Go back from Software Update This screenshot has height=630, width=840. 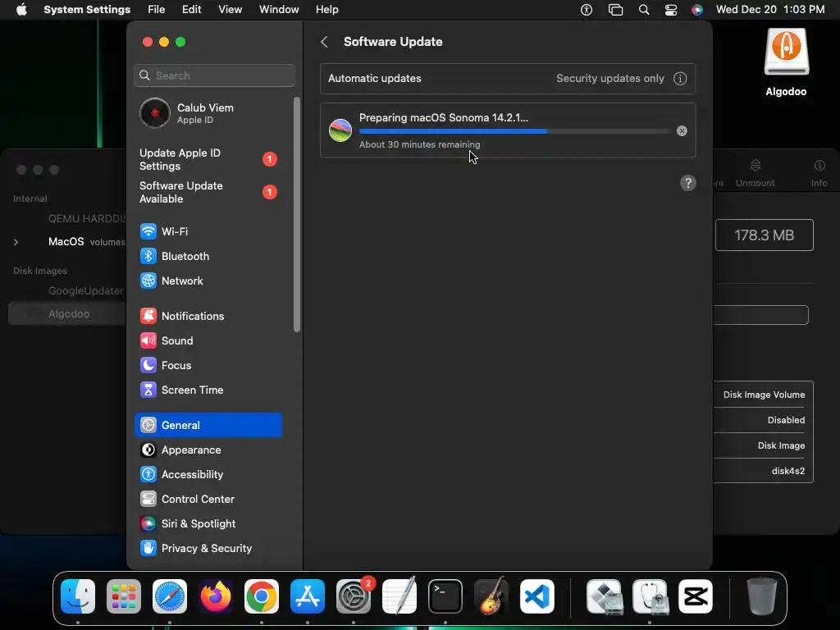pyautogui.click(x=324, y=42)
